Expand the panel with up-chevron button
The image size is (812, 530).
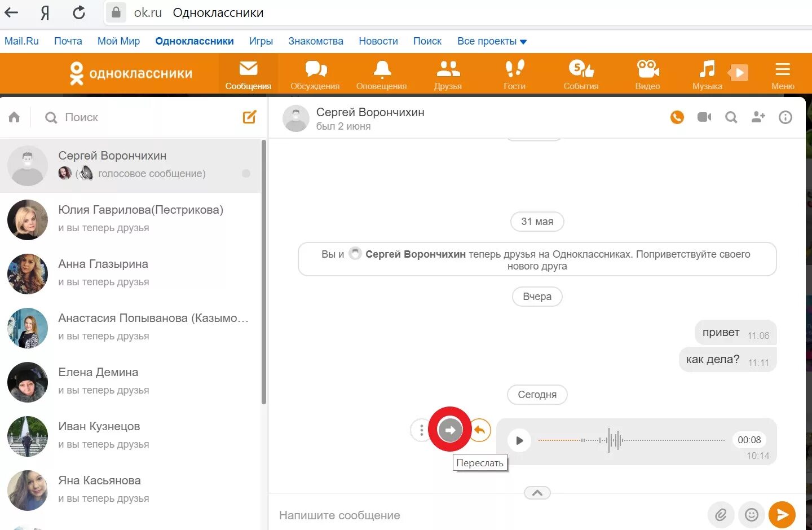coord(537,493)
